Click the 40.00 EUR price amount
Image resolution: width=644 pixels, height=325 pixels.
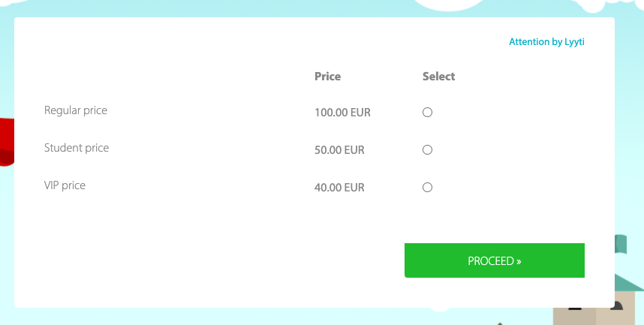pos(339,188)
